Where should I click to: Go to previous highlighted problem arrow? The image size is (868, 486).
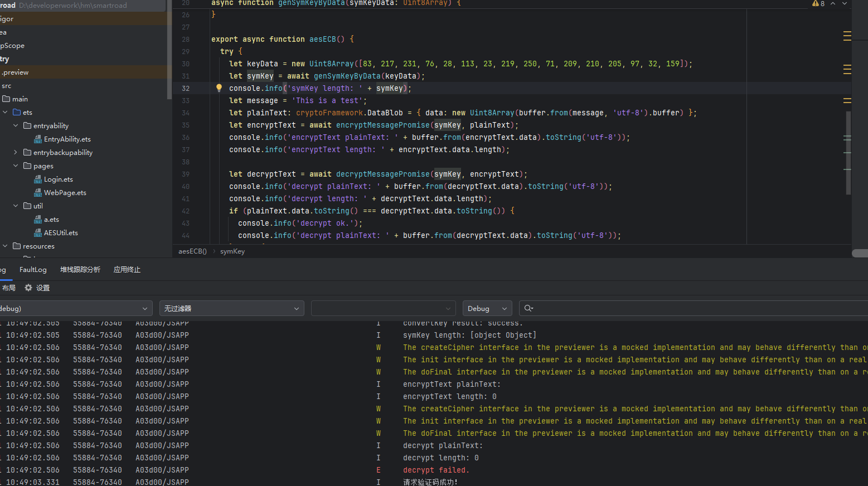point(833,3)
